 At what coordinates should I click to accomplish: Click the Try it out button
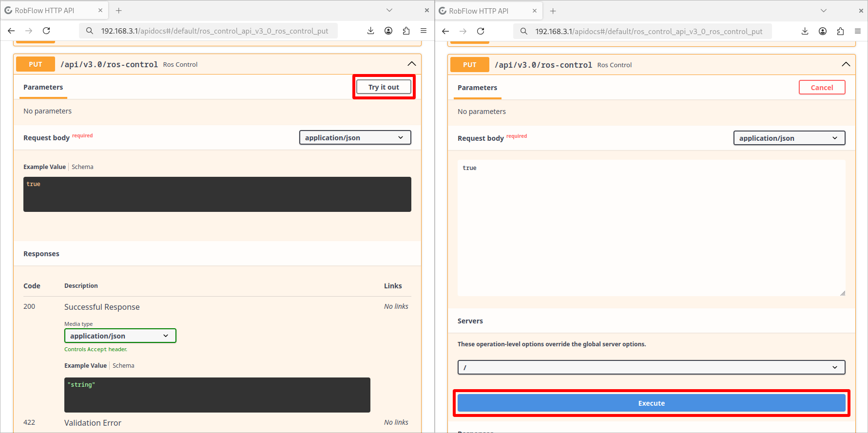pyautogui.click(x=384, y=87)
